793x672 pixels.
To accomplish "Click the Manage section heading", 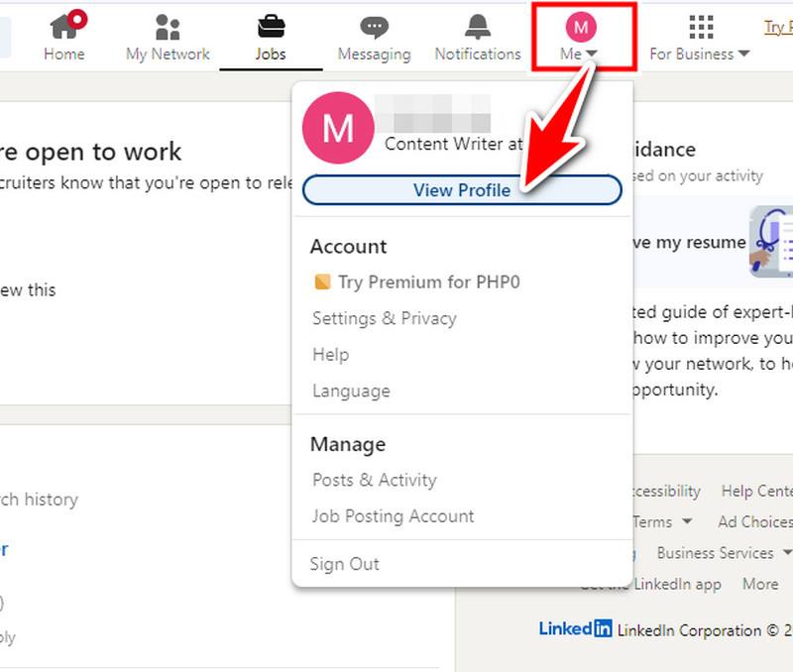I will pos(348,444).
